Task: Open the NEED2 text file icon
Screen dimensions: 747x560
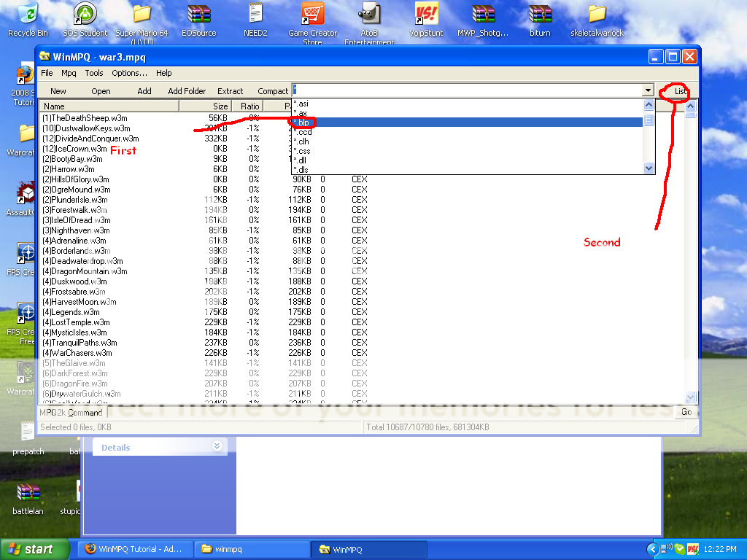Action: coord(255,13)
